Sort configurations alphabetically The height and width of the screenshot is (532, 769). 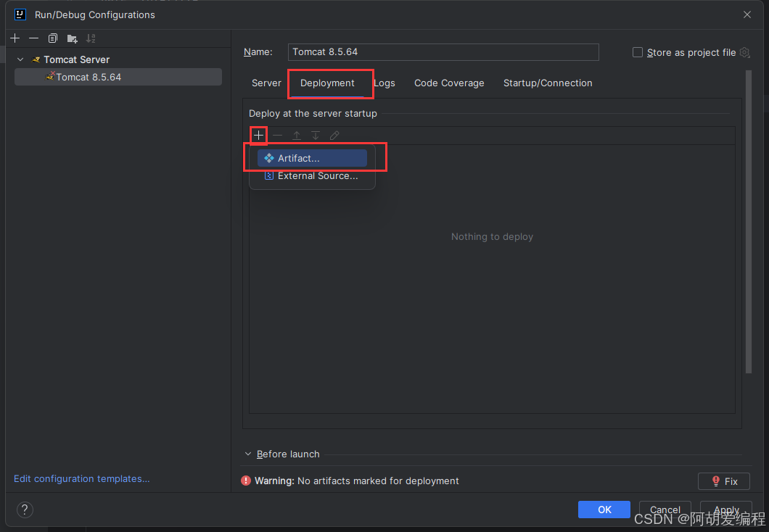click(91, 38)
